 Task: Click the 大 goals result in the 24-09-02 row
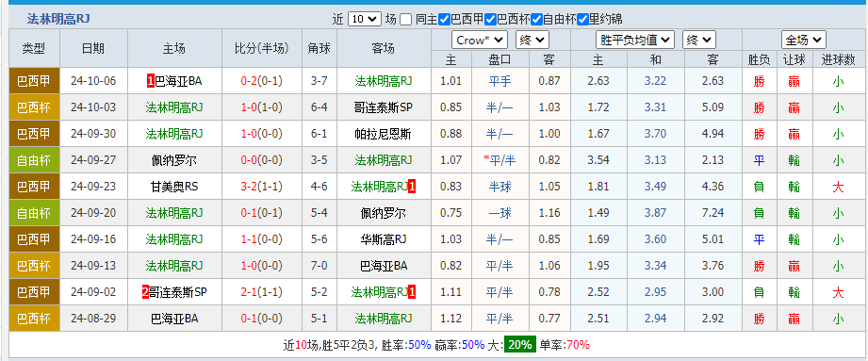tap(838, 292)
